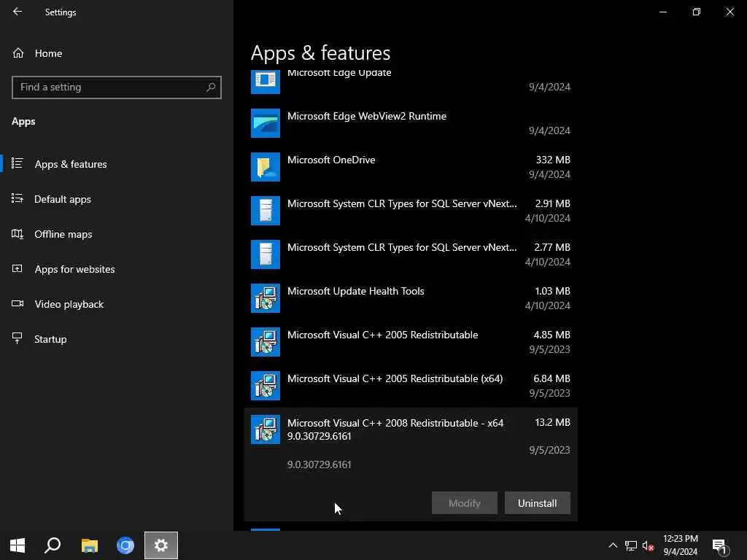Click the Apps & features list icon
Viewport: 747px width, 560px height.
18,163
